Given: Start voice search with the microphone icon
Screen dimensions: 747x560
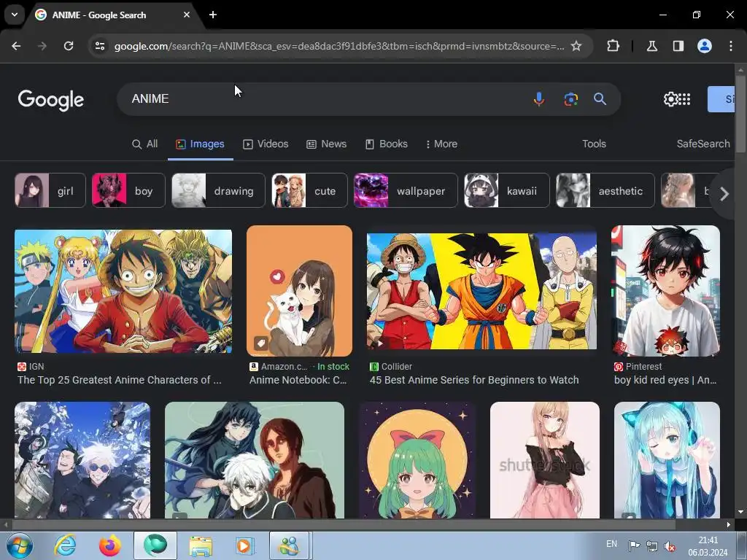Looking at the screenshot, I should point(539,99).
